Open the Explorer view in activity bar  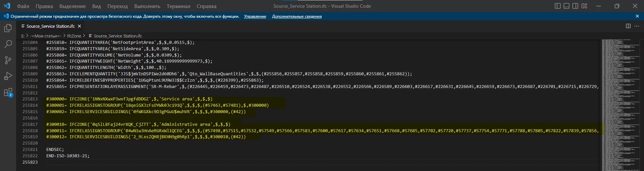pyautogui.click(x=8, y=28)
